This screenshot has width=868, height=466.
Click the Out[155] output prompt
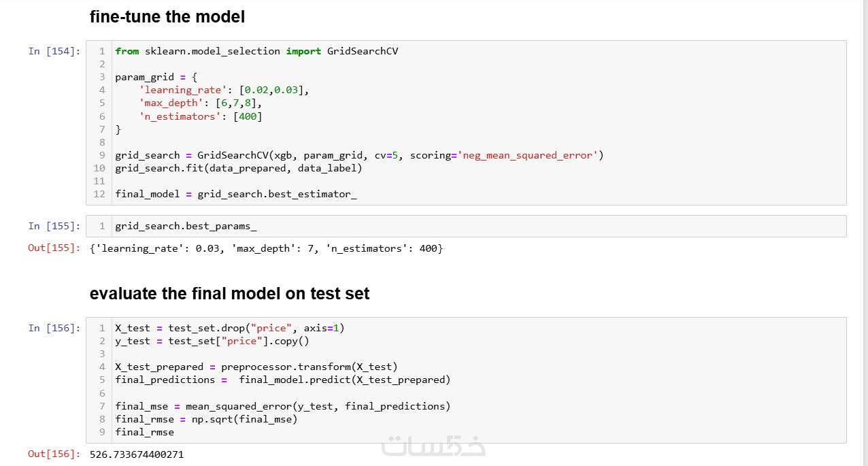pyautogui.click(x=54, y=248)
